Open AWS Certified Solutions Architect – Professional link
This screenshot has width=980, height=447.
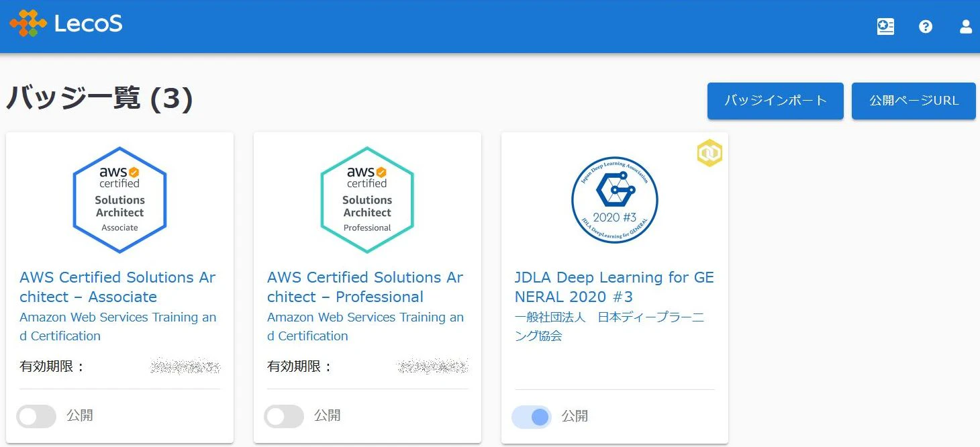(365, 287)
